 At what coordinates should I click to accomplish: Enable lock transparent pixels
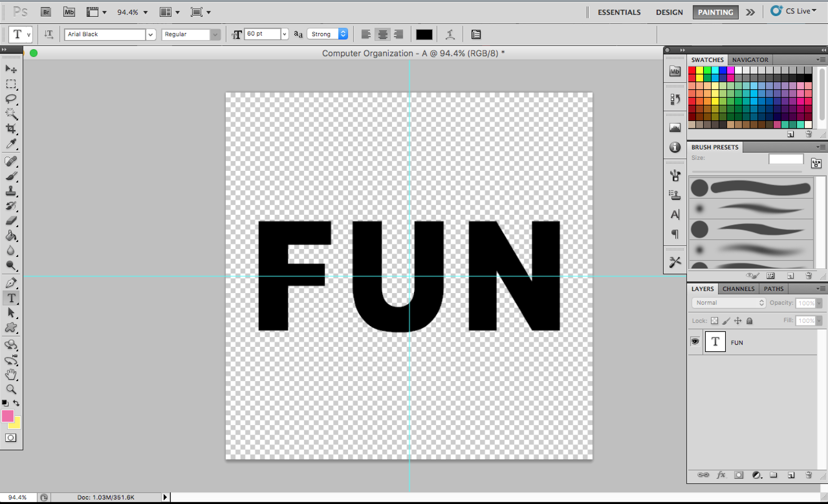[714, 321]
